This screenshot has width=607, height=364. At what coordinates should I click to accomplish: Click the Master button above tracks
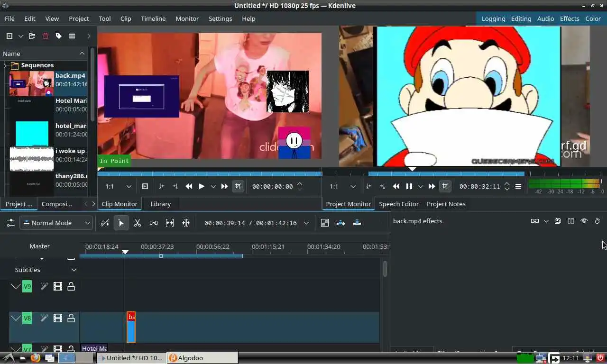click(x=40, y=246)
